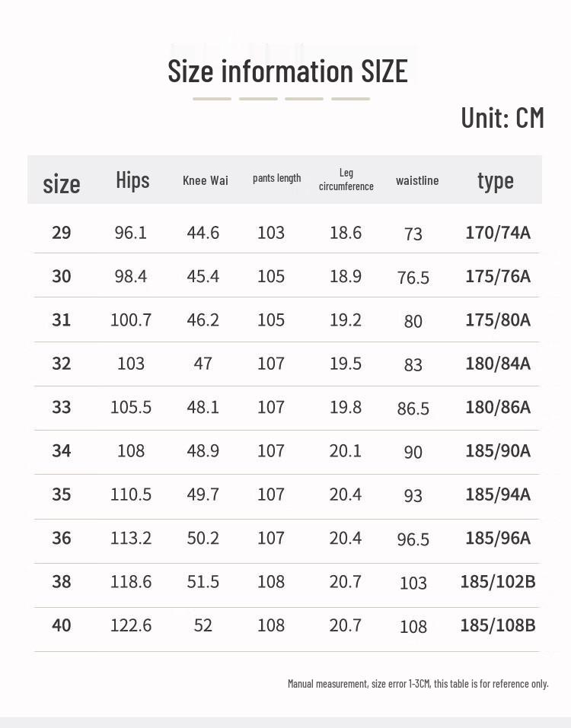Select the 180/84A type cell
Viewport: 571px width, 728px height.
click(x=498, y=364)
